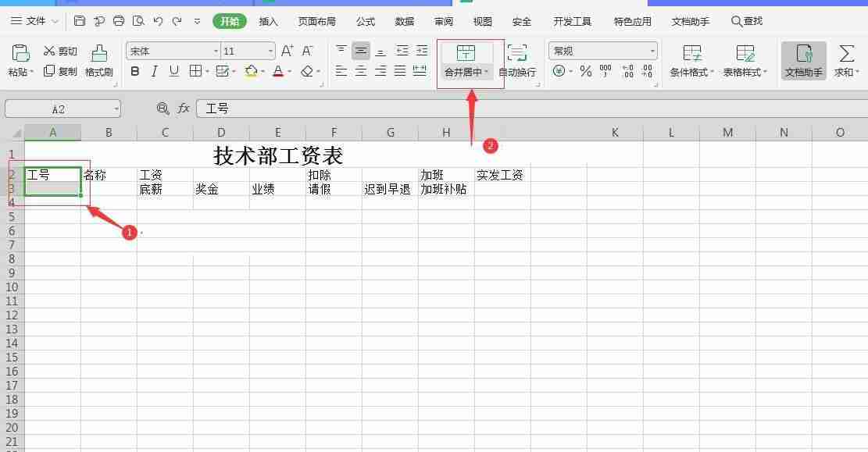Viewport: 868px width, 452px height.
Task: Align text left horizontally
Action: coord(341,71)
